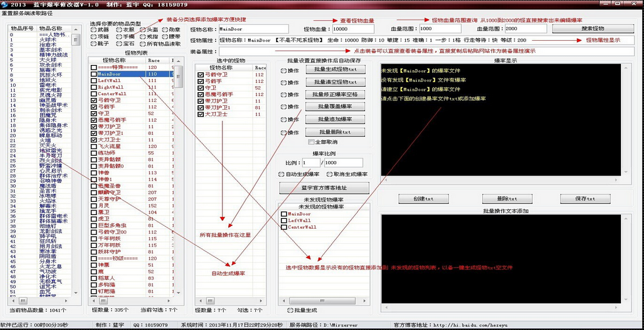Tick the 全部取消 checkbox
The height and width of the screenshot is (330, 644).
(311, 142)
